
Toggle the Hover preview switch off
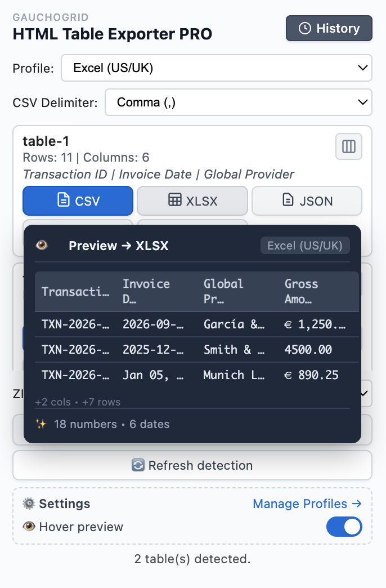(x=344, y=527)
